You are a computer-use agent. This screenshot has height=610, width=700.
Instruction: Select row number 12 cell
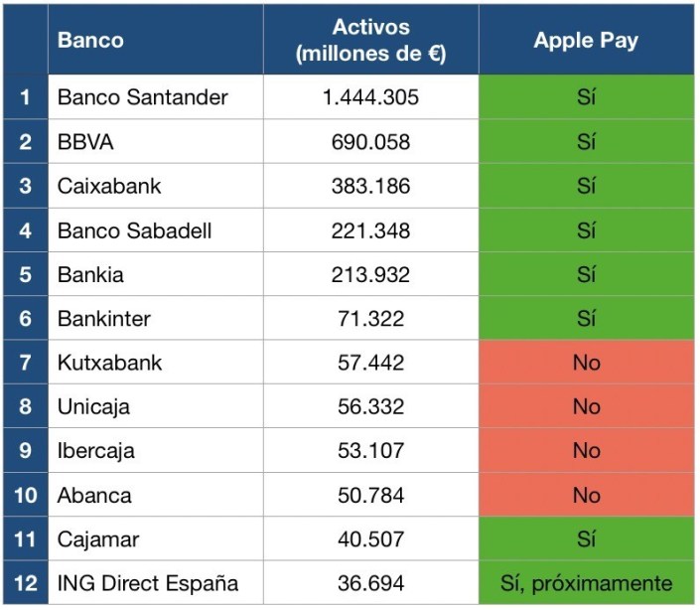tap(26, 583)
